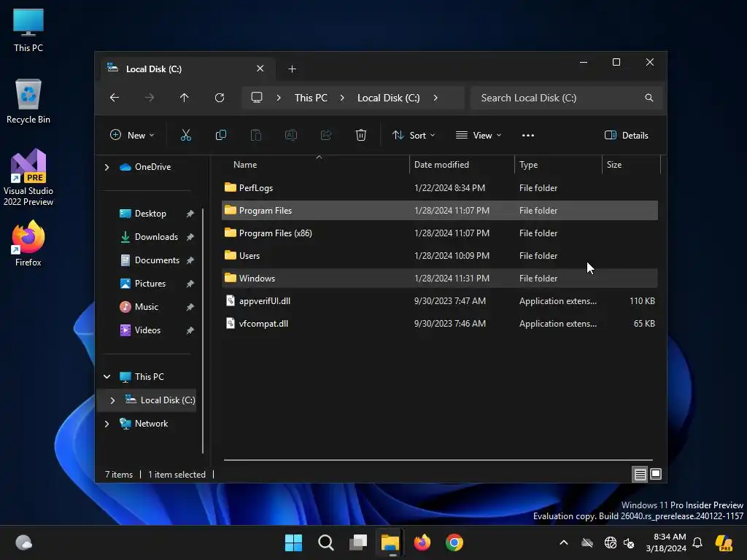Toggle the Details pane

click(627, 135)
